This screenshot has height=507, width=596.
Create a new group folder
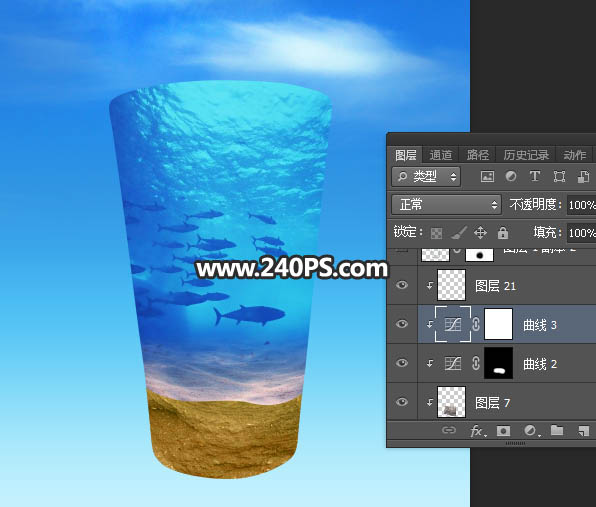coord(557,430)
